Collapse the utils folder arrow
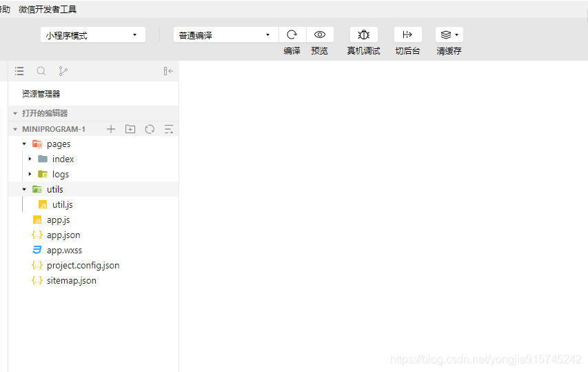The width and height of the screenshot is (588, 372). [x=24, y=189]
